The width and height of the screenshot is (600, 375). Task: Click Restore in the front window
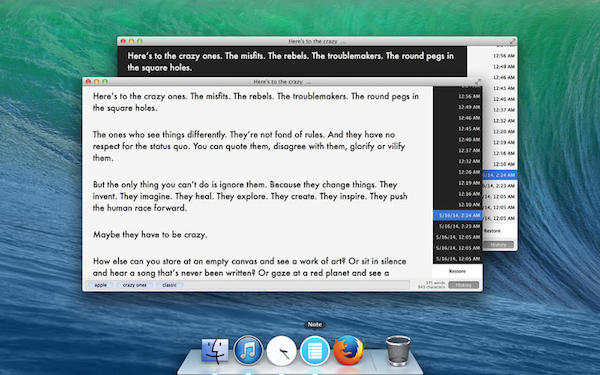pos(457,271)
